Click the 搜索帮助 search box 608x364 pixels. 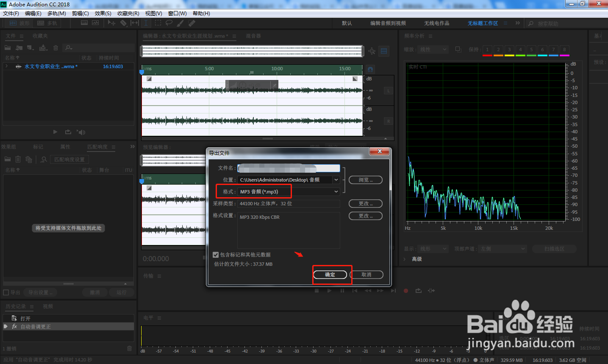tap(566, 24)
